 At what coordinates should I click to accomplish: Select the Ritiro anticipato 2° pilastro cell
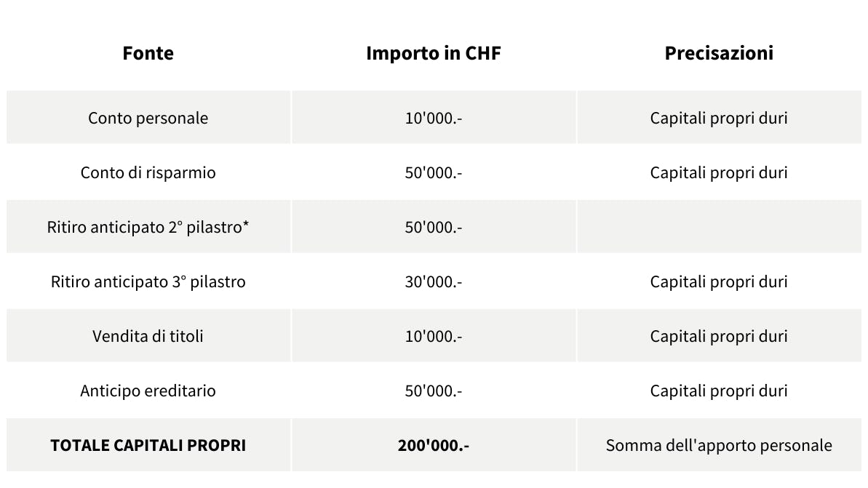tap(148, 227)
